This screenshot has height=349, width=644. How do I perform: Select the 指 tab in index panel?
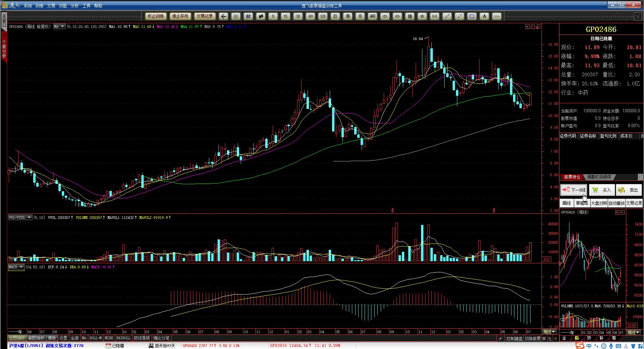[577, 338]
